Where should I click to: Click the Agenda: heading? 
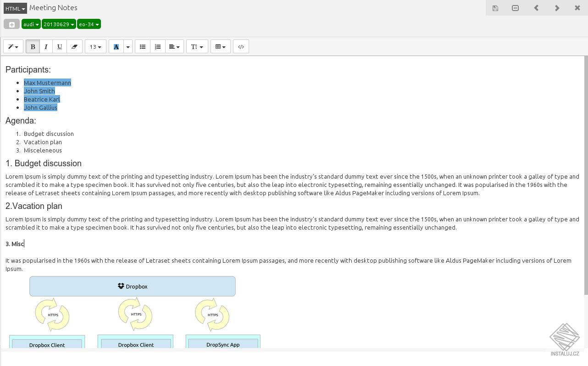21,121
